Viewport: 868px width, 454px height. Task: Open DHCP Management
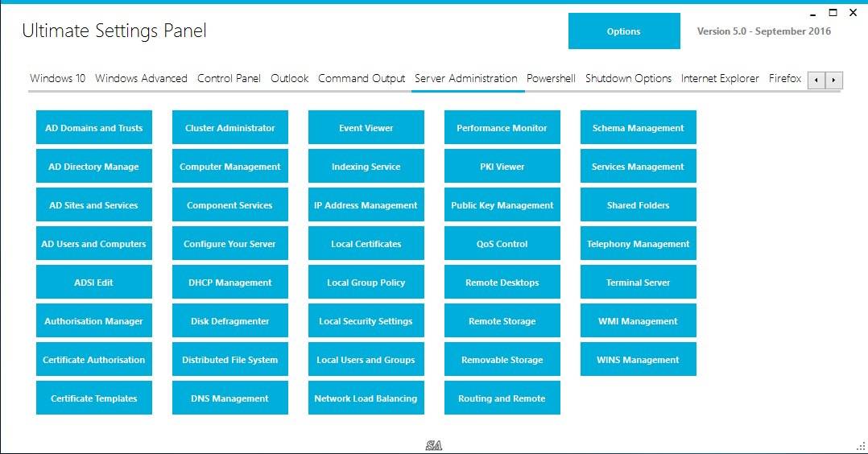[x=230, y=282]
